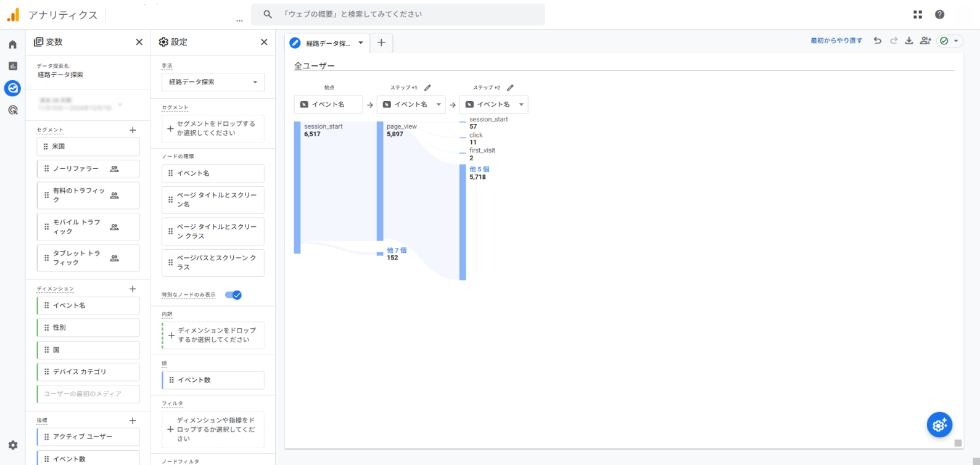Screen dimensions: 980x465
Task: Open the ステップ +1 イベント名 dropdown
Action: [x=411, y=104]
